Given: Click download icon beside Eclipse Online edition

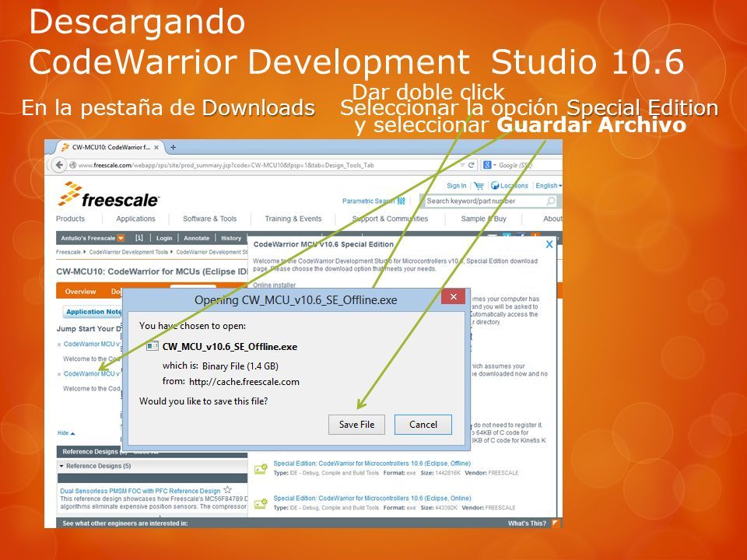Looking at the screenshot, I should click(x=261, y=503).
